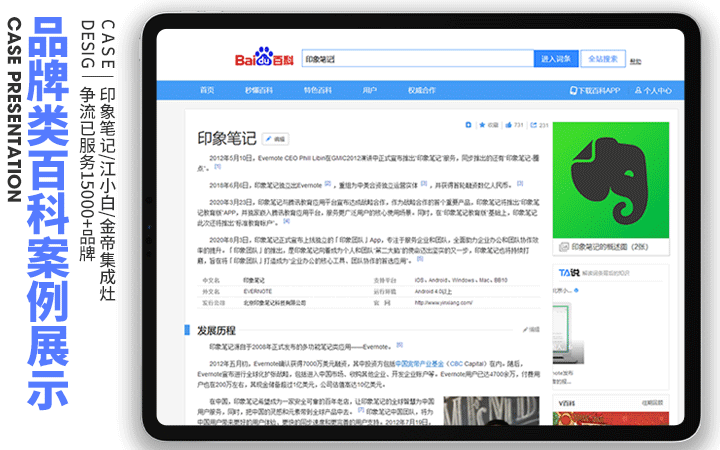
Task: Go to 首页 in the blue nav bar
Action: click(x=207, y=90)
